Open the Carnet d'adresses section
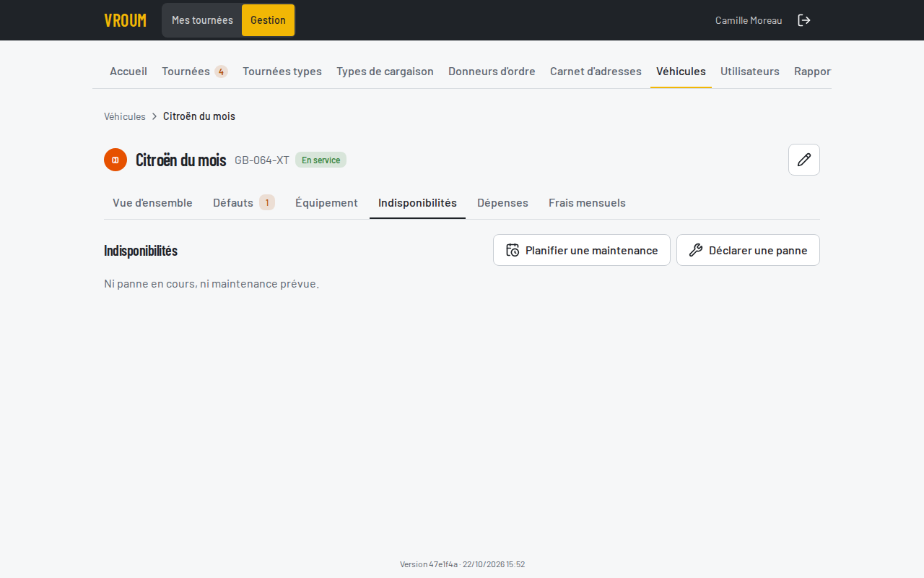The image size is (924, 578). [596, 71]
